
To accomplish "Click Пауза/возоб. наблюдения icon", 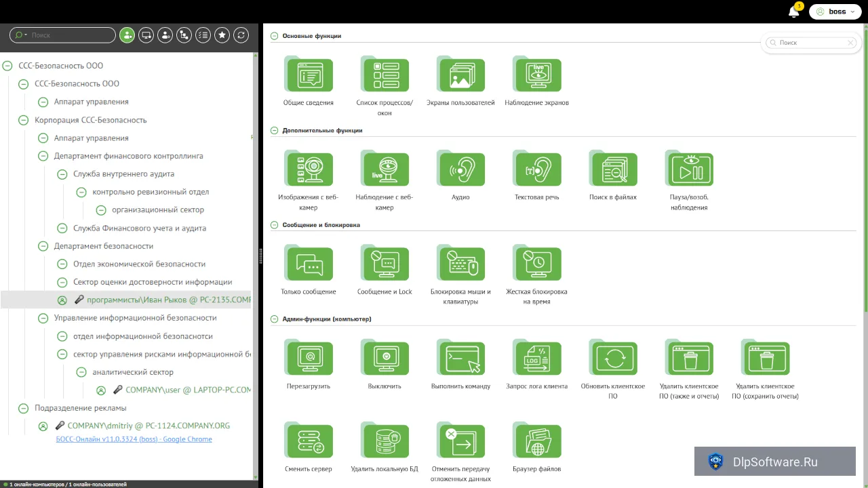I will coord(689,169).
